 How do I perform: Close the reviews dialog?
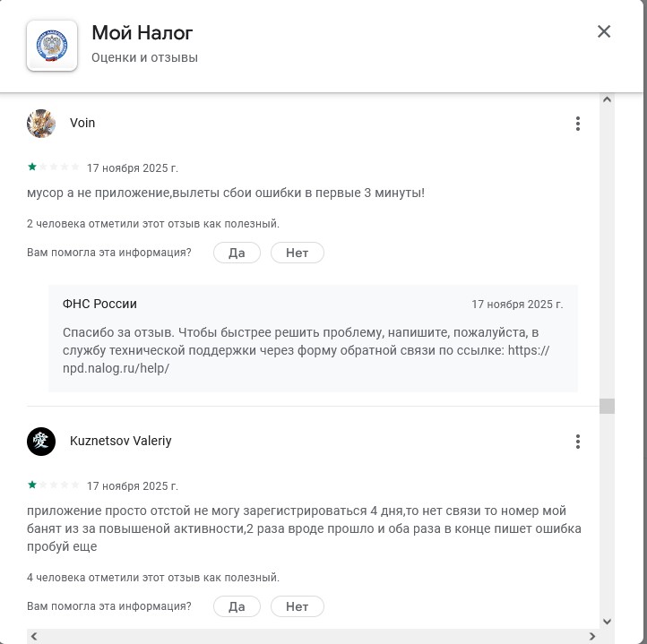coord(604,32)
